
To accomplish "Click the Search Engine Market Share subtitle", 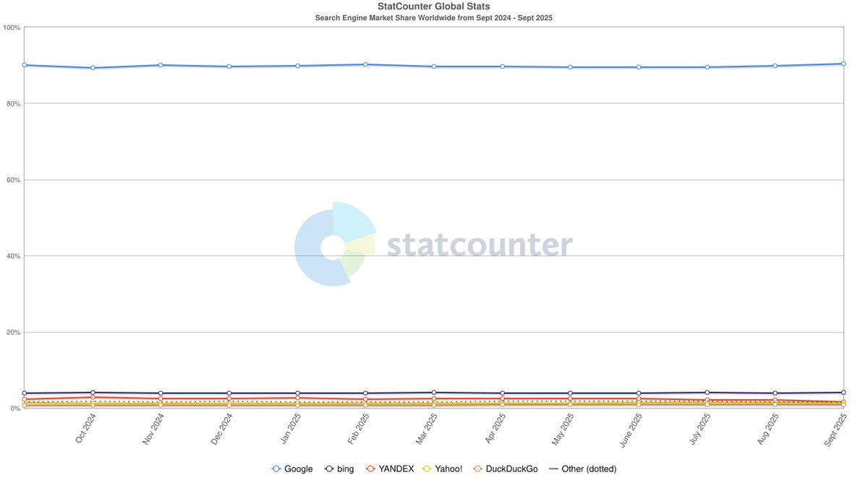I will 433,17.
